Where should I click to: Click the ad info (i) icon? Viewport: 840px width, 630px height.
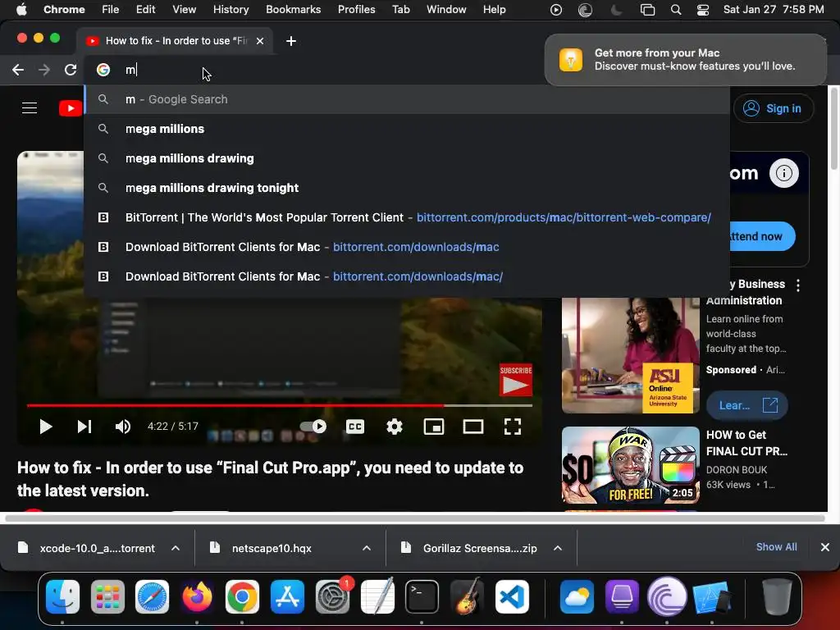(x=783, y=173)
